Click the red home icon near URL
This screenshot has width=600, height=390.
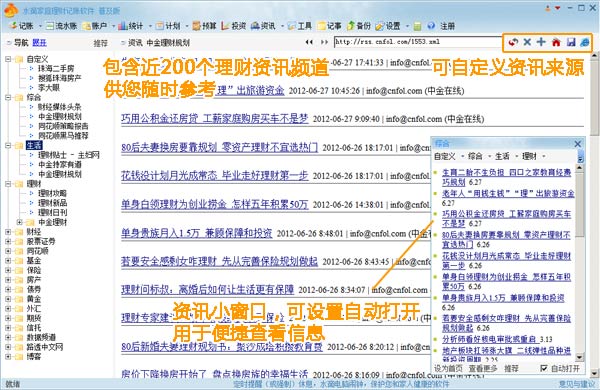click(x=556, y=42)
